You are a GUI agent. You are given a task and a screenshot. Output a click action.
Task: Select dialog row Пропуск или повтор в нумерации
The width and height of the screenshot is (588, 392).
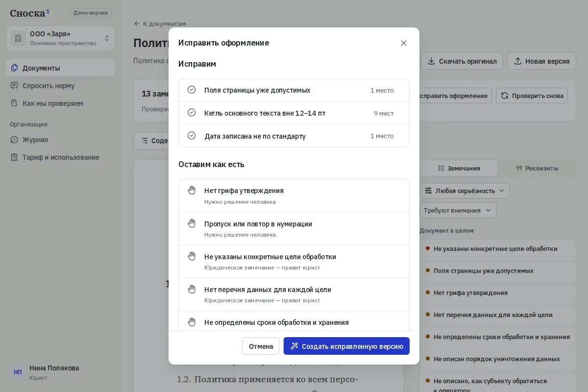point(294,229)
